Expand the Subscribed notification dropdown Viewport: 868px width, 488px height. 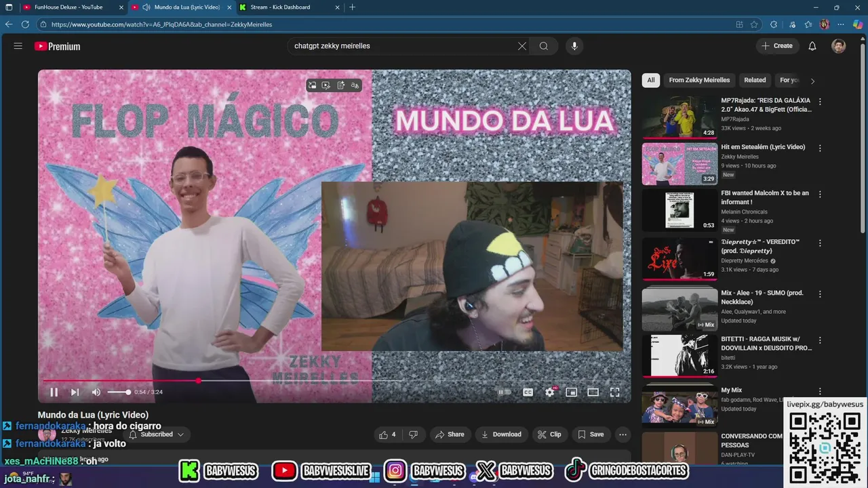[157, 434]
